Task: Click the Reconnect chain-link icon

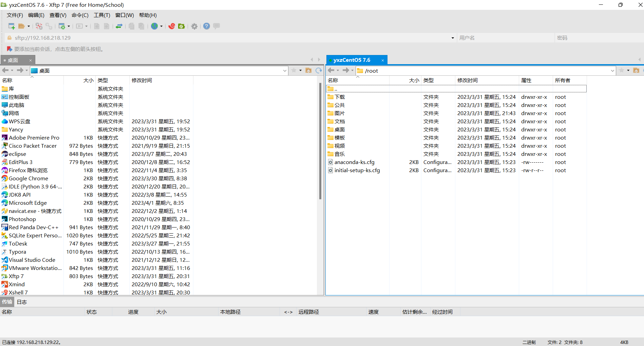Action: 49,26
